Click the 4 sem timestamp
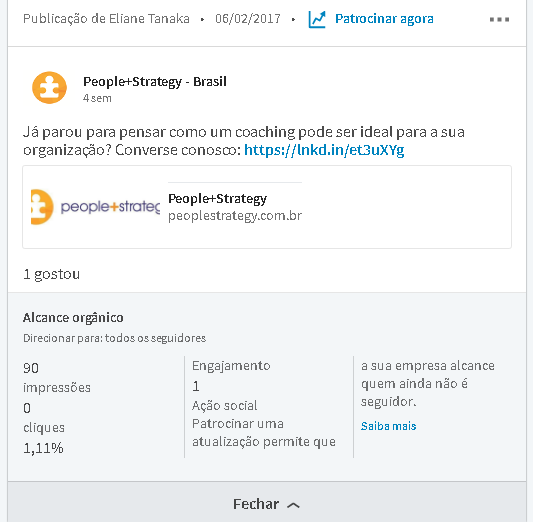The height and width of the screenshot is (522, 533). [97, 98]
